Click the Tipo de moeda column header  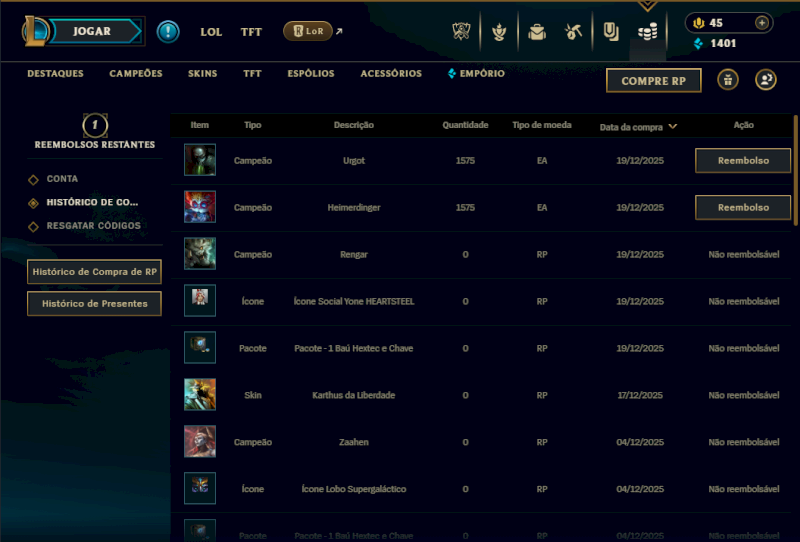542,125
